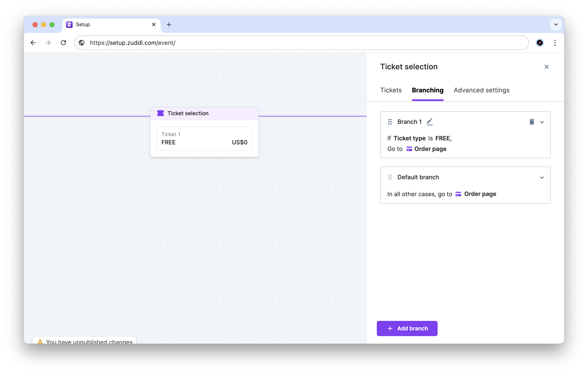Open the browser three-dot menu

(x=555, y=43)
